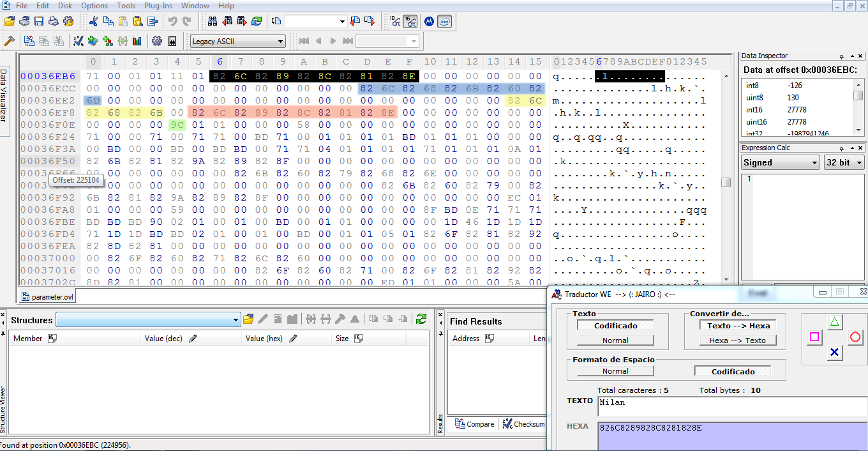Open the Legacy ASCII encoding dropdown
The width and height of the screenshot is (868, 451).
(x=237, y=42)
